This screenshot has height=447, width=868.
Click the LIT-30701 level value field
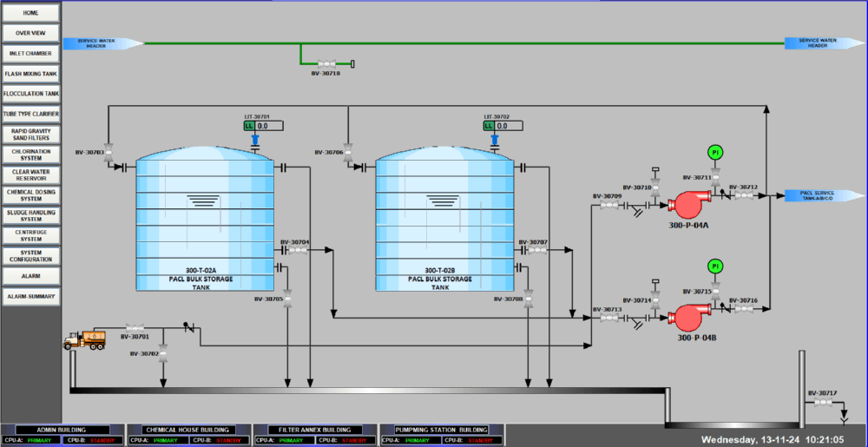[268, 126]
